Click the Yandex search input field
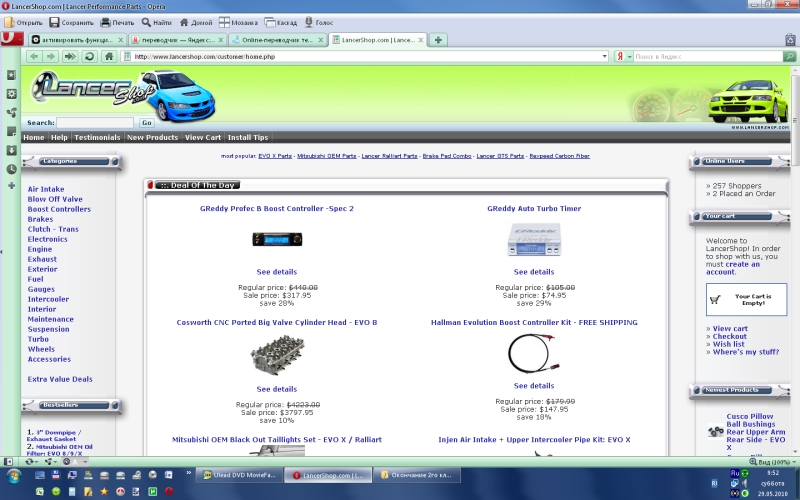This screenshot has width=800, height=500. tap(708, 56)
